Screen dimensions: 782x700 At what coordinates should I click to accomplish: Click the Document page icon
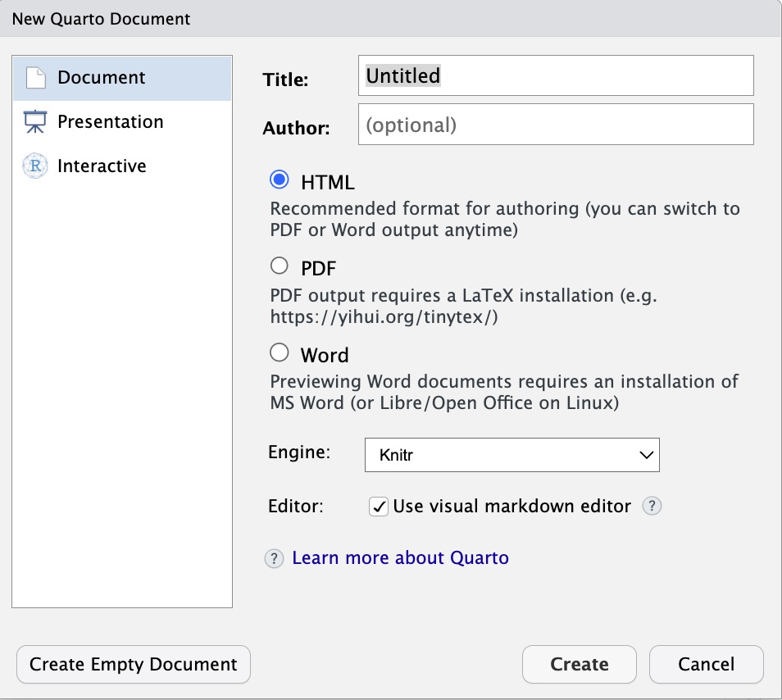pos(36,78)
